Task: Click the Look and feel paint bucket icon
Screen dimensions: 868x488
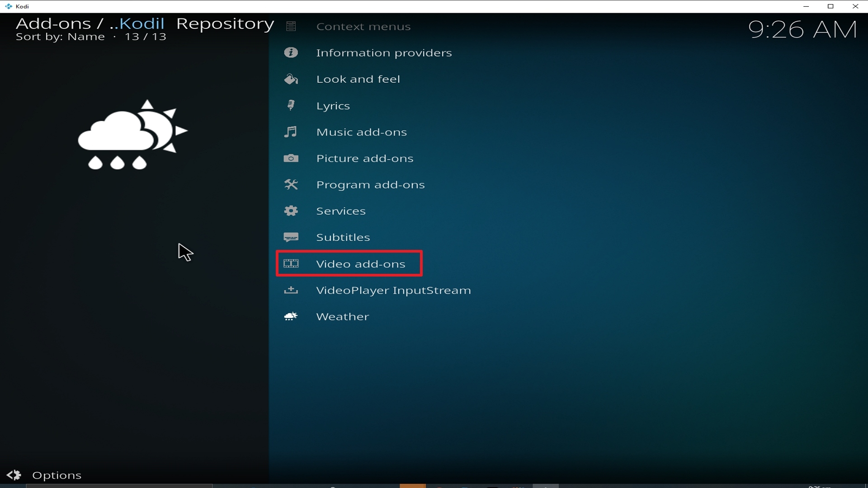Action: point(291,79)
